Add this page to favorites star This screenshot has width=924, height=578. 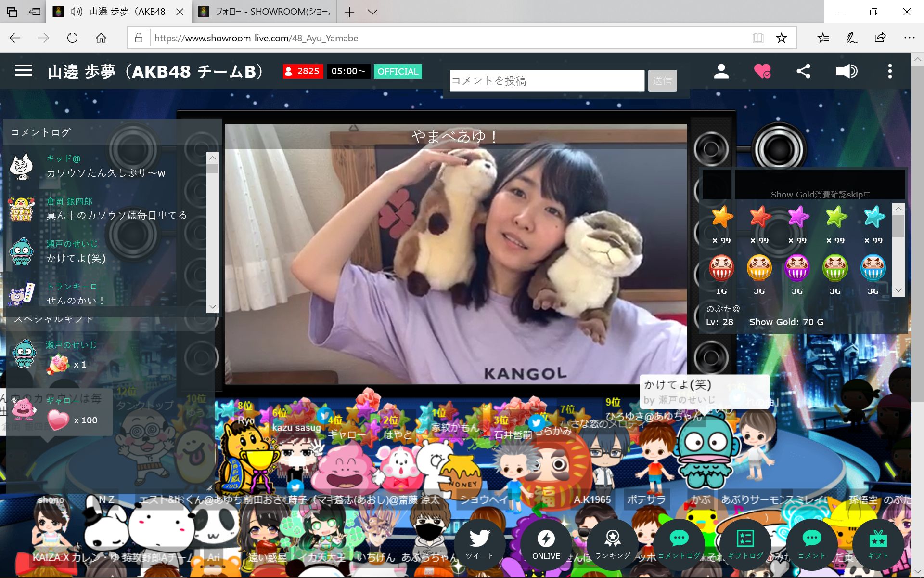(x=782, y=38)
